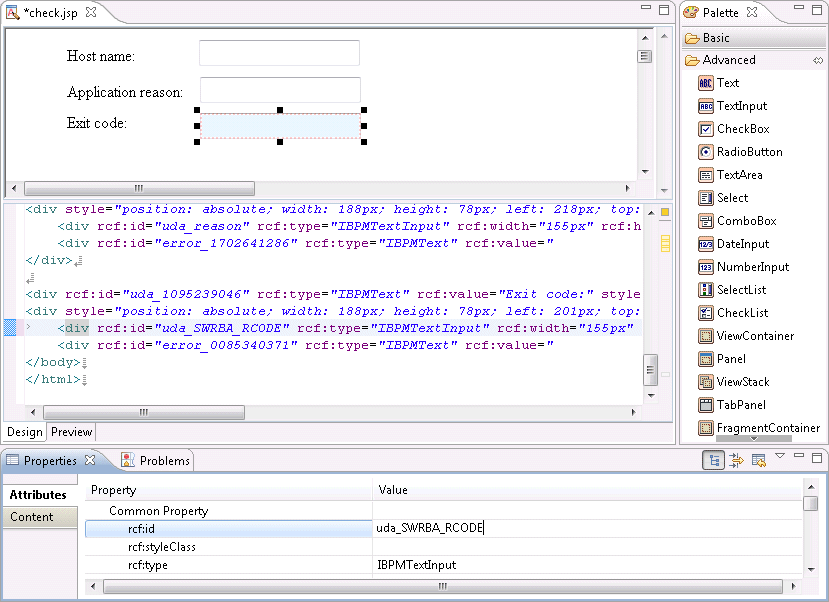Click the source editor scroll-left arrow

coord(33,412)
